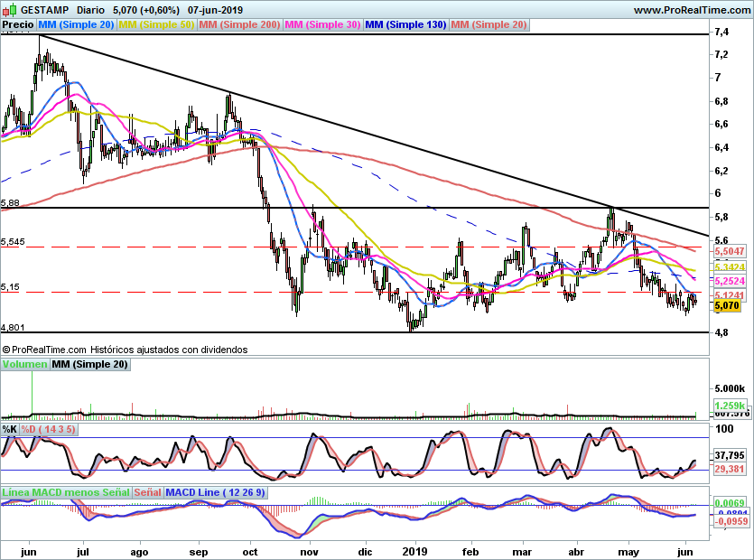This screenshot has width=754, height=560.
Task: Click the nov month marker on time axis
Action: tap(309, 552)
